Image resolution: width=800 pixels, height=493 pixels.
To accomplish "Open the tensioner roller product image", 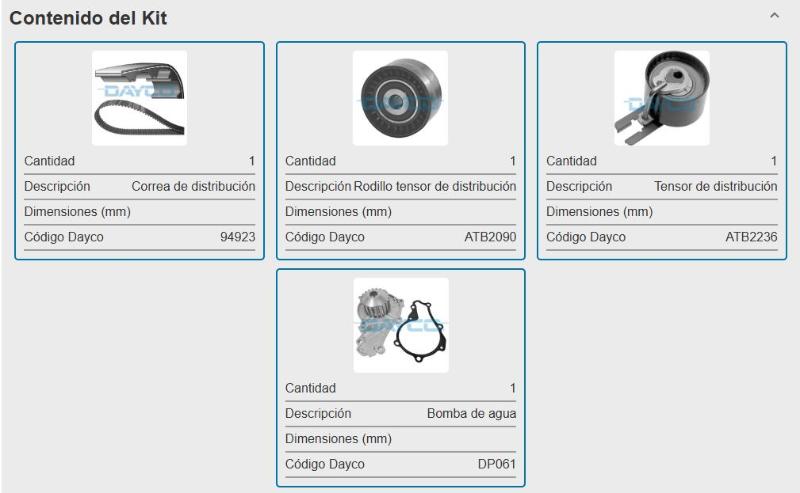I will point(401,98).
